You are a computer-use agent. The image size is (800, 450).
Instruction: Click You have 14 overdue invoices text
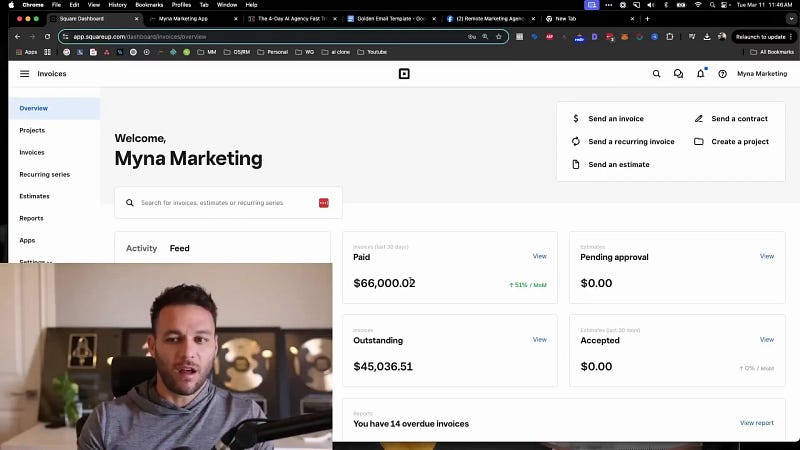click(411, 424)
